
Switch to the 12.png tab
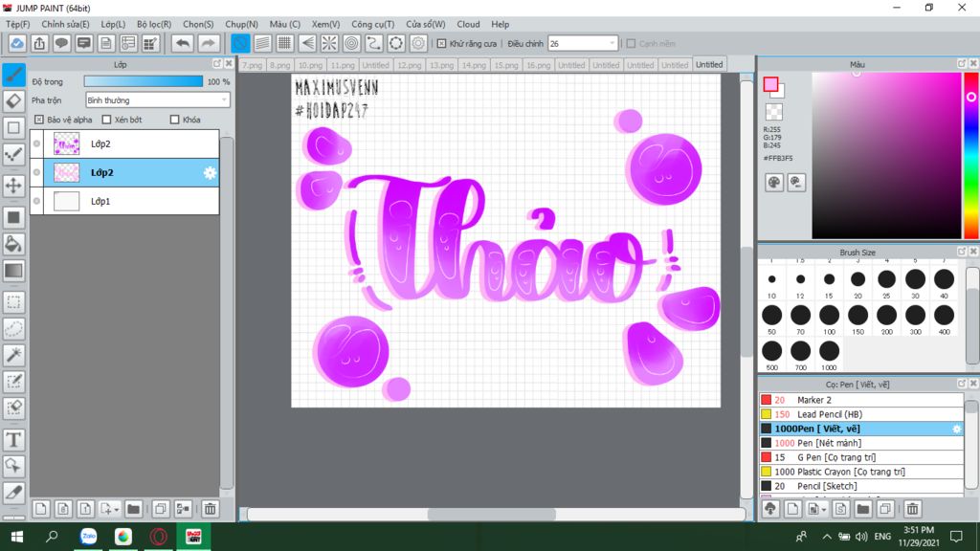(x=410, y=65)
